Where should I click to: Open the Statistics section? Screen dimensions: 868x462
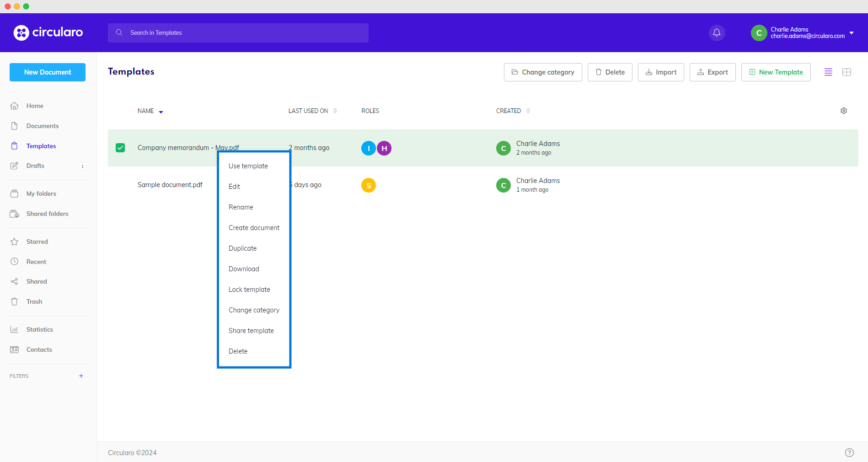40,329
